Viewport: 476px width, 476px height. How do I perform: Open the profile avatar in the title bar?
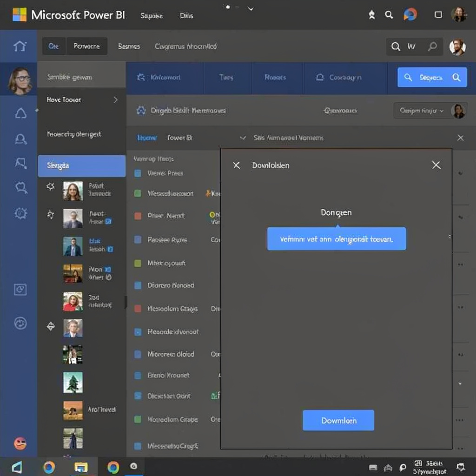(x=458, y=14)
